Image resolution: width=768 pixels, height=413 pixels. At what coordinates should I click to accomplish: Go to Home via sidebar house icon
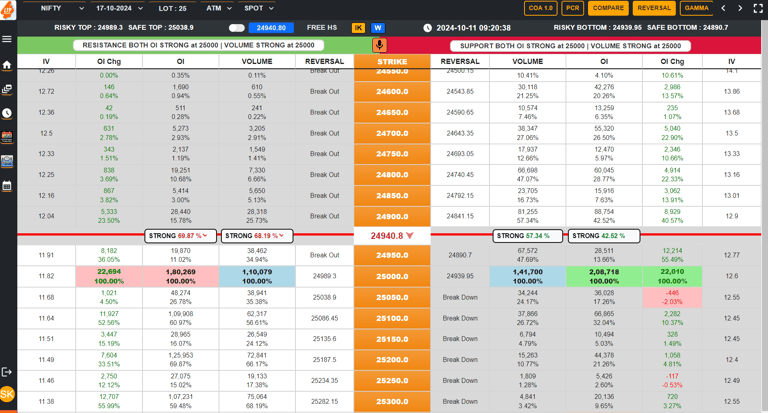(7, 65)
